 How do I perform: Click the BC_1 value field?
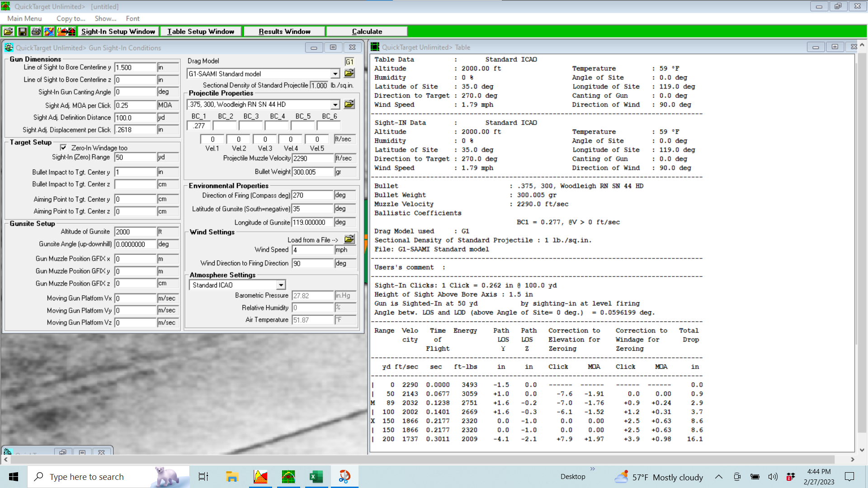pos(200,126)
